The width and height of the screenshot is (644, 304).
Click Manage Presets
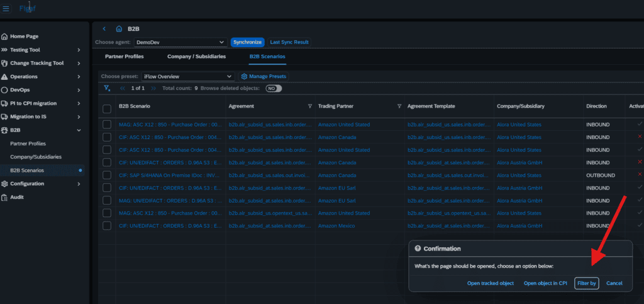pyautogui.click(x=264, y=76)
